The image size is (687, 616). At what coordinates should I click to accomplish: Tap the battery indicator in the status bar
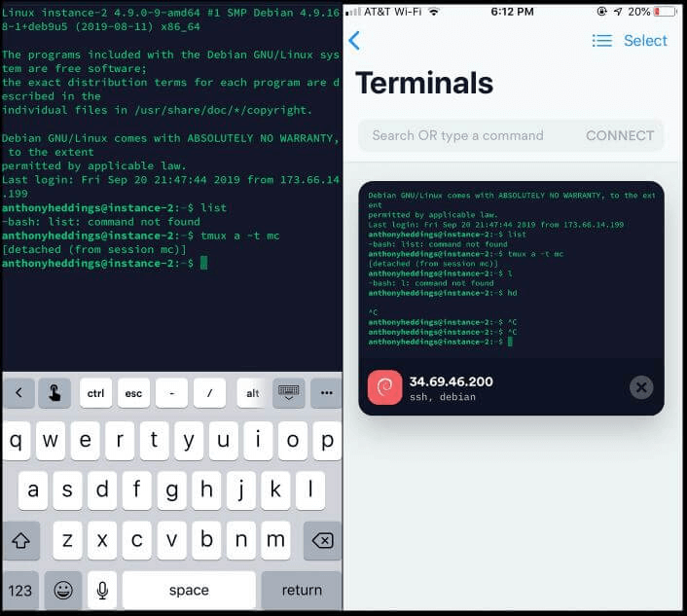665,12
